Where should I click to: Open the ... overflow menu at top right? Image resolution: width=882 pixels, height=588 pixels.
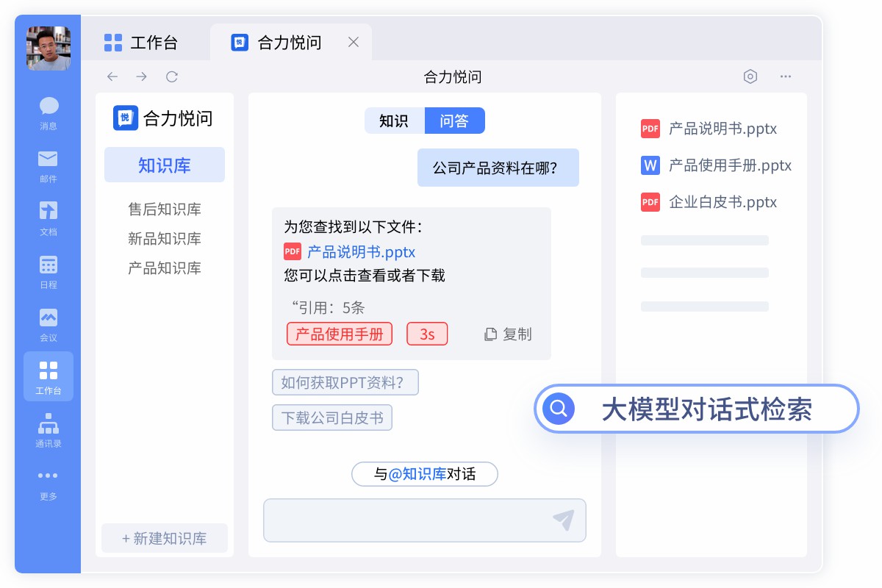(x=785, y=76)
